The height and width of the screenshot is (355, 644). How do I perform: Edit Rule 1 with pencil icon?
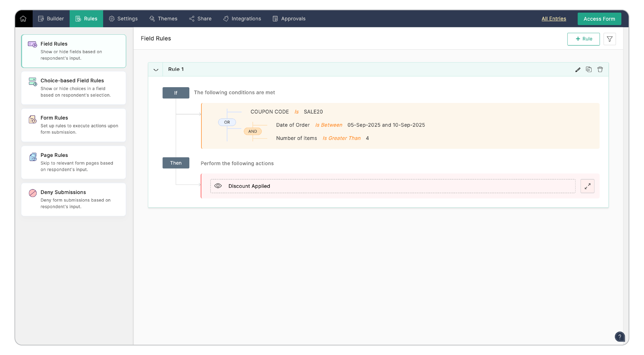click(578, 70)
